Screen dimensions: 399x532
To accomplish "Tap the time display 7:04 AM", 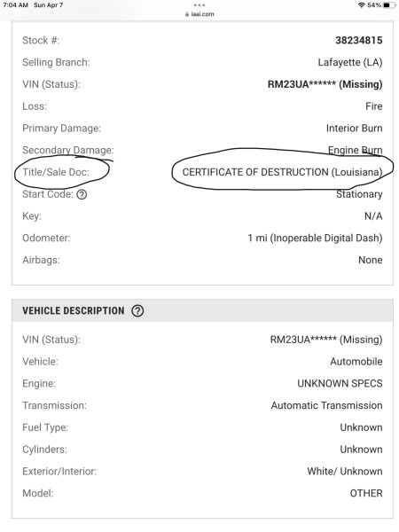I will tap(16, 5).
